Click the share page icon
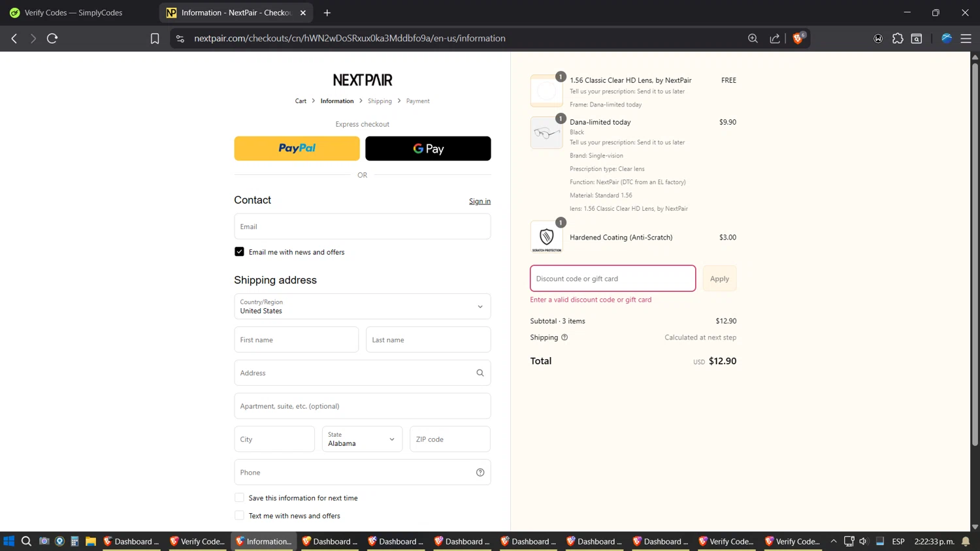Viewport: 980px width, 551px height. pos(775,39)
